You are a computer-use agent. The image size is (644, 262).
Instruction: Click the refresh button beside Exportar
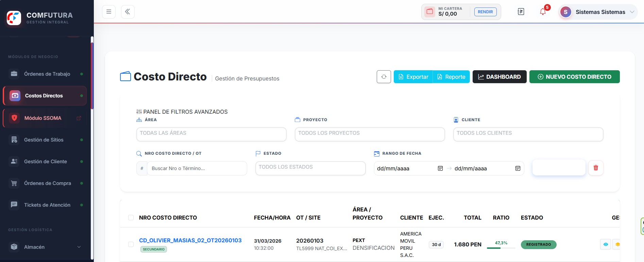pos(384,77)
